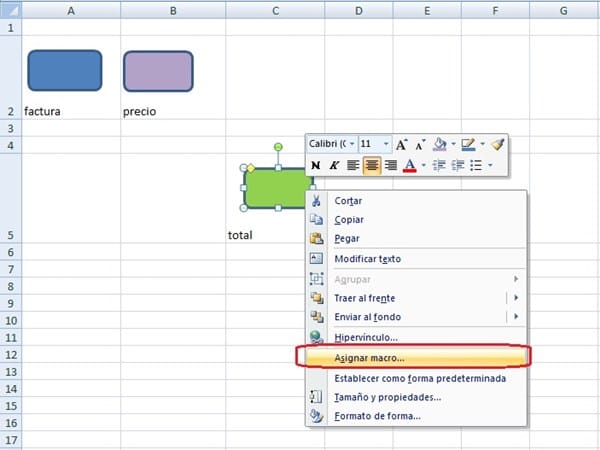Expand the Enviar al fondo submenu arrow

pos(516,316)
